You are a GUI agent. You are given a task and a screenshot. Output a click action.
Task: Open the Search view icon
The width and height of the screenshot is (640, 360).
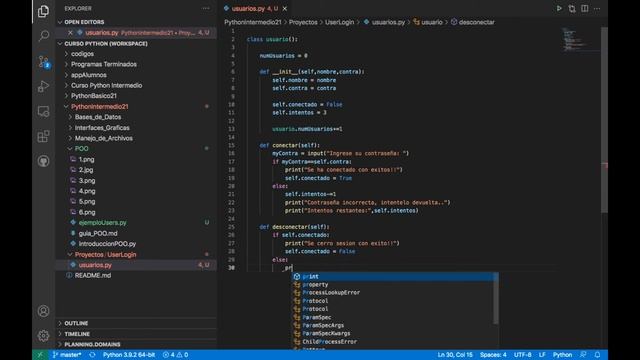click(x=43, y=36)
